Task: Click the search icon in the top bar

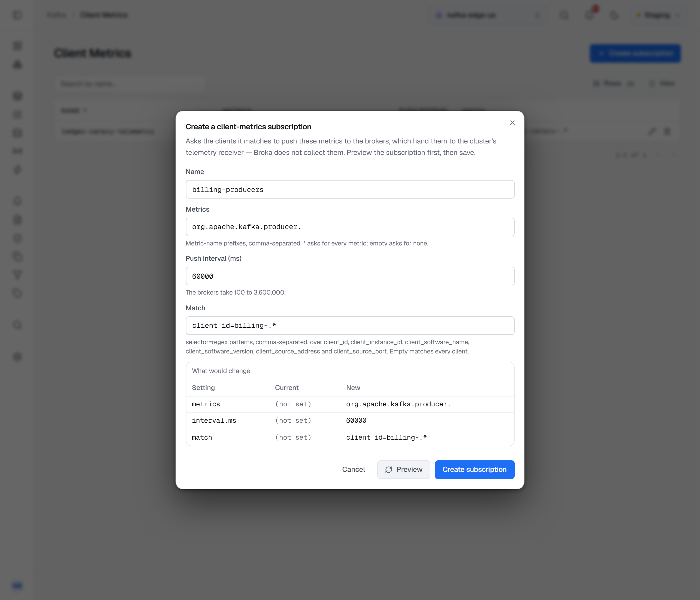Action: 564,15
